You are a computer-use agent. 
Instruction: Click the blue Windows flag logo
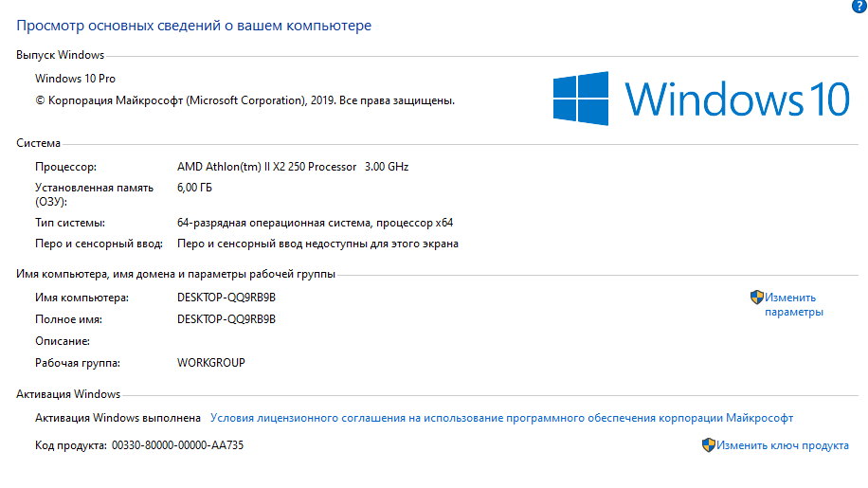click(581, 99)
